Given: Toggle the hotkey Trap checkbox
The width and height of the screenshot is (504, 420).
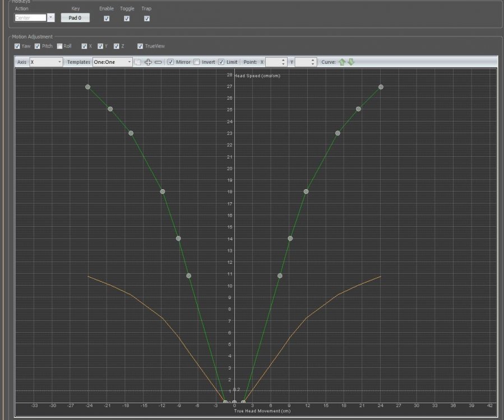Looking at the screenshot, I should click(147, 18).
